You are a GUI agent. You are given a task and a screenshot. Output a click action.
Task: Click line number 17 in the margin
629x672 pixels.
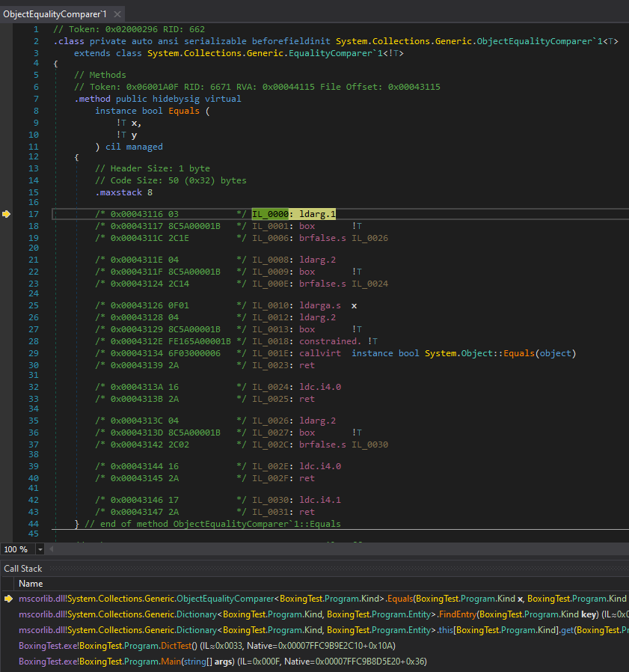click(x=34, y=214)
